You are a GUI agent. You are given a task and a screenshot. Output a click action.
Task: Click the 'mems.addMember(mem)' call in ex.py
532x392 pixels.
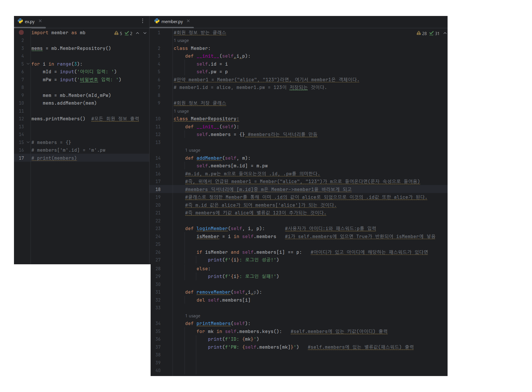(70, 103)
